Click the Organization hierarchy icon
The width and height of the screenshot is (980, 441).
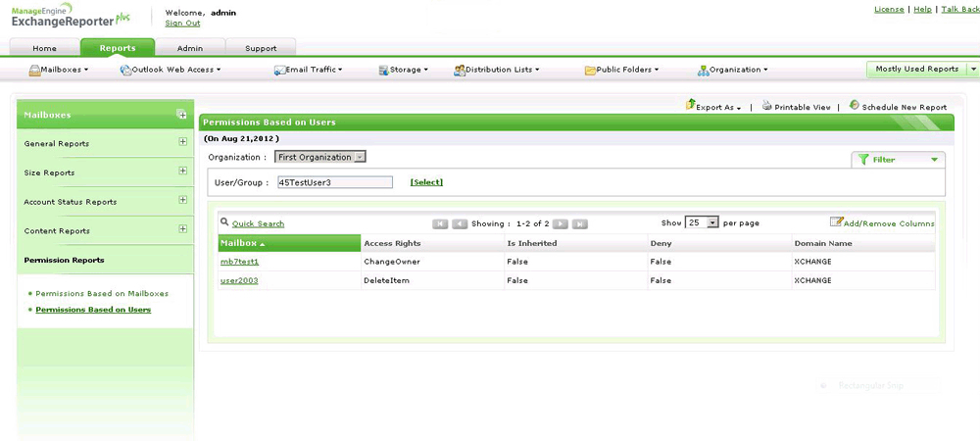(703, 71)
